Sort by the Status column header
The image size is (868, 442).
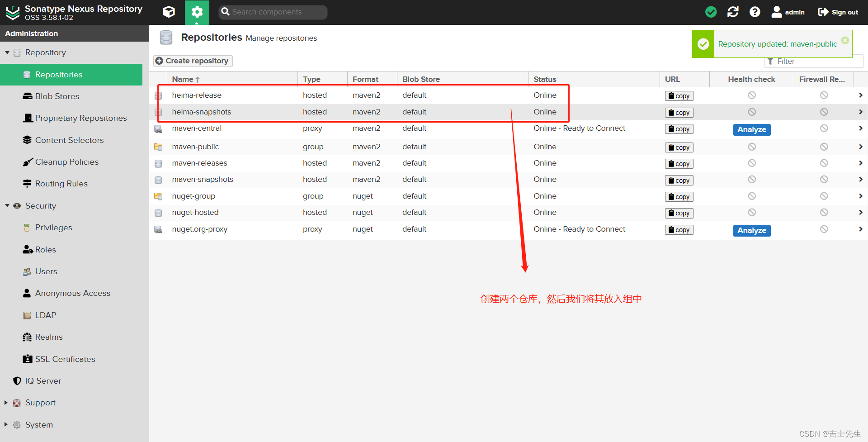coord(594,79)
